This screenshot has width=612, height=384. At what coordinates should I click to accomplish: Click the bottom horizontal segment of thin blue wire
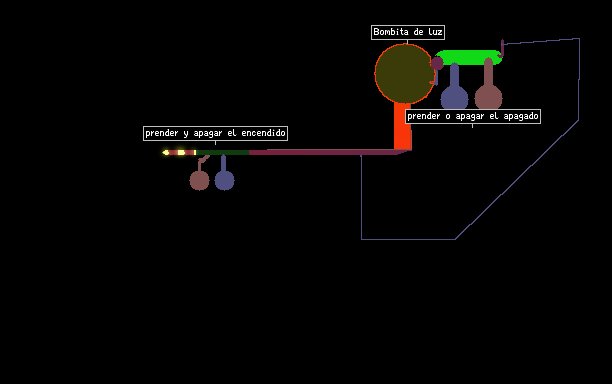point(408,239)
